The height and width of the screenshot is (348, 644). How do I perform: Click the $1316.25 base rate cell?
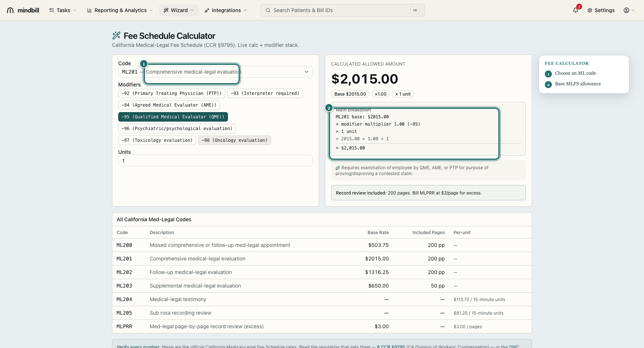click(x=377, y=272)
